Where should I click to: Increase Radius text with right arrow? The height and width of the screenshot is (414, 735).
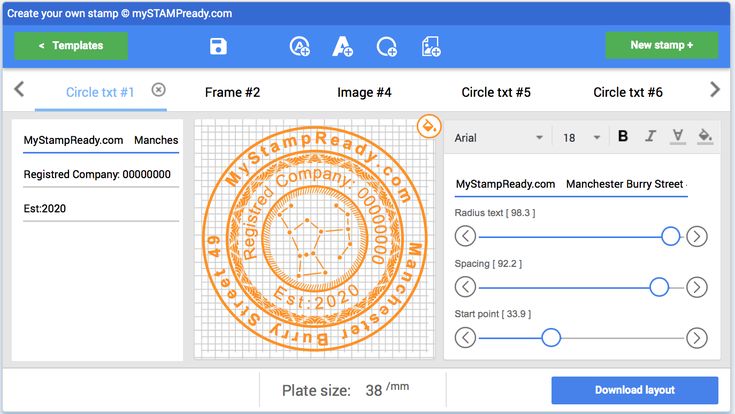coord(697,236)
